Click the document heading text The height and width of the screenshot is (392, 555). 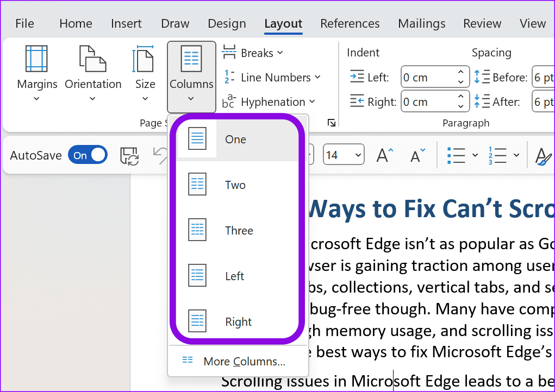coord(431,208)
